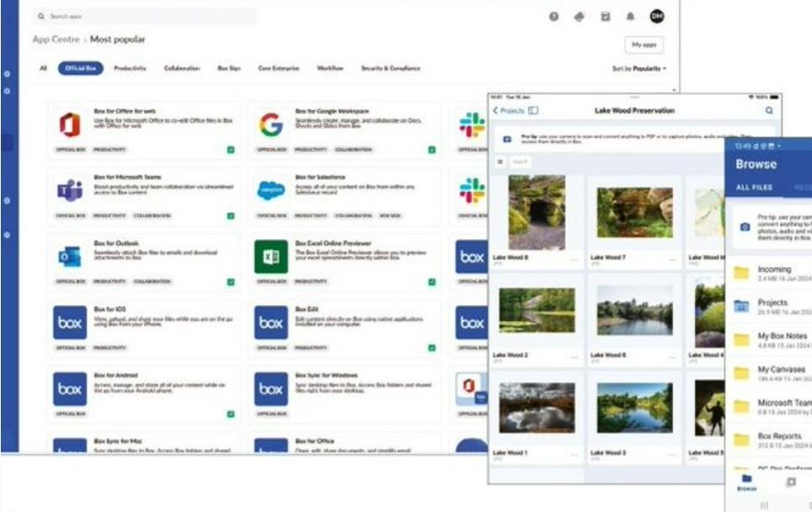Select the ALL FILES tab on phone
Screen dimensions: 812x512
[x=754, y=188]
